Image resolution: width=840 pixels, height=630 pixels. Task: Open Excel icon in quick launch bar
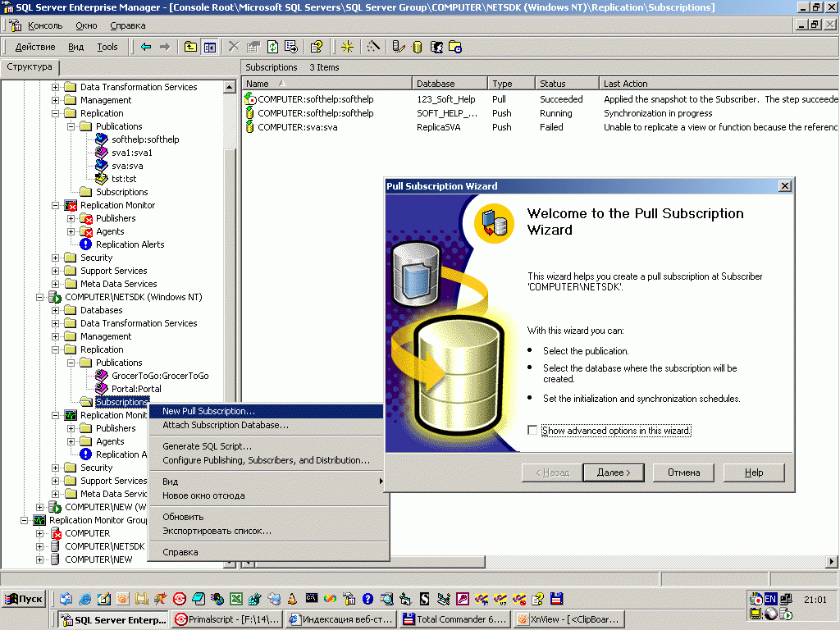click(x=236, y=599)
